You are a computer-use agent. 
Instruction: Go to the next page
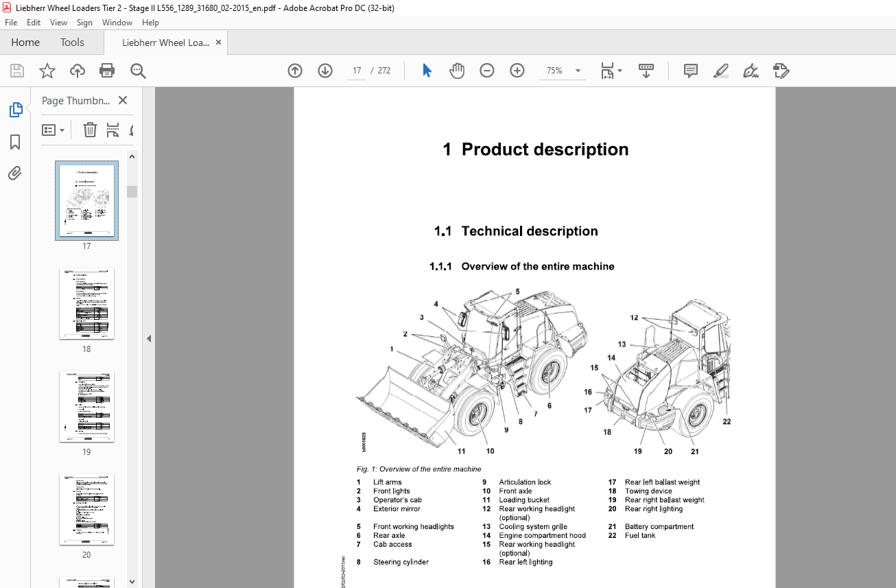[x=325, y=71]
